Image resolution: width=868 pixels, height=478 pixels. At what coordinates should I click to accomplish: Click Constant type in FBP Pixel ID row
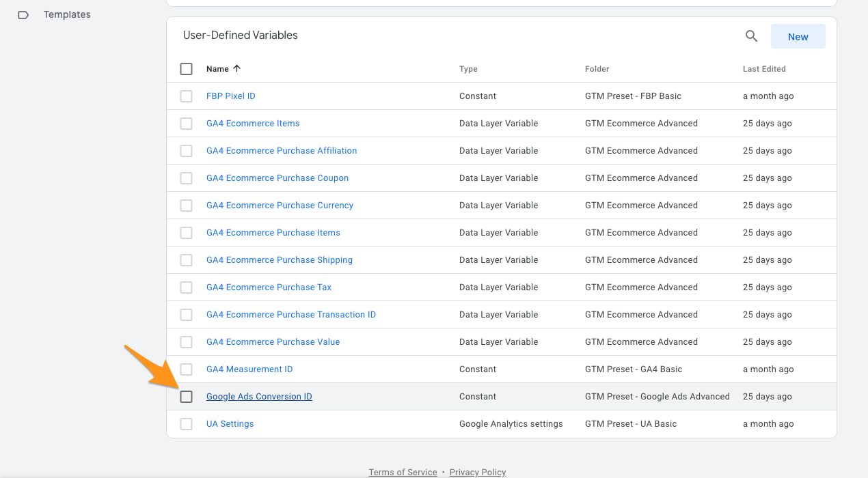[478, 96]
